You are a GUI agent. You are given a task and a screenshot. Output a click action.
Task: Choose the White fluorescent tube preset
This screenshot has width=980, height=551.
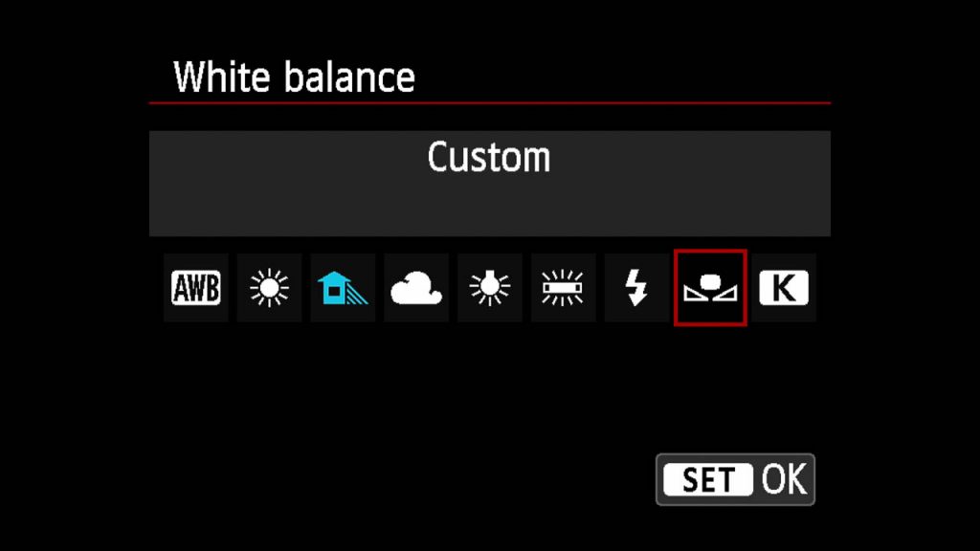click(563, 288)
